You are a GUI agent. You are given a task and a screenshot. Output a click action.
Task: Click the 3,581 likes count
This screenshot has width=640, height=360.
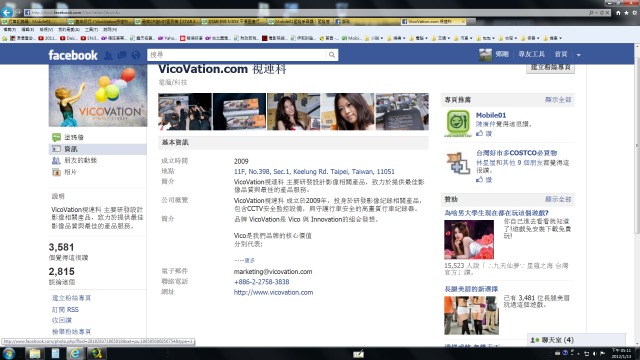pos(61,247)
